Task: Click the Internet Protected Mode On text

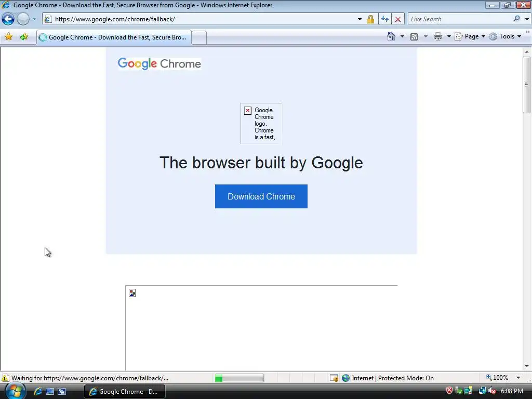Action: point(393,378)
